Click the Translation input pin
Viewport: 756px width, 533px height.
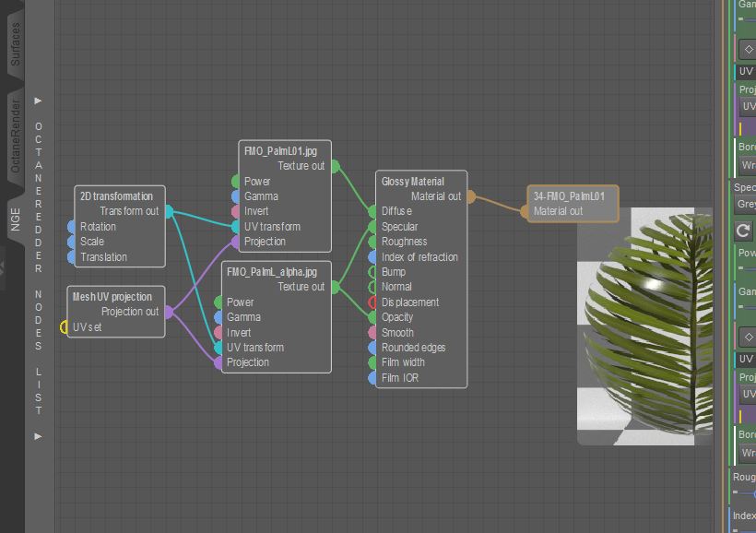pyautogui.click(x=71, y=257)
